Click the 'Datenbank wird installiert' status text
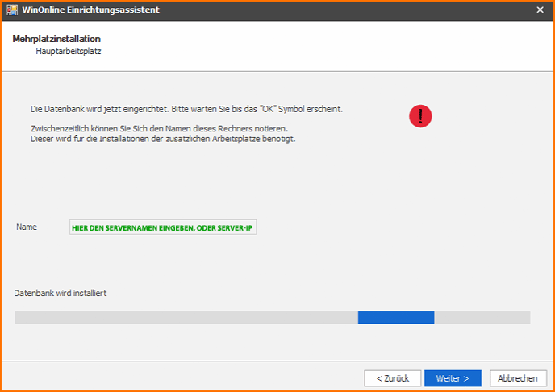This screenshot has width=555, height=392. click(61, 293)
